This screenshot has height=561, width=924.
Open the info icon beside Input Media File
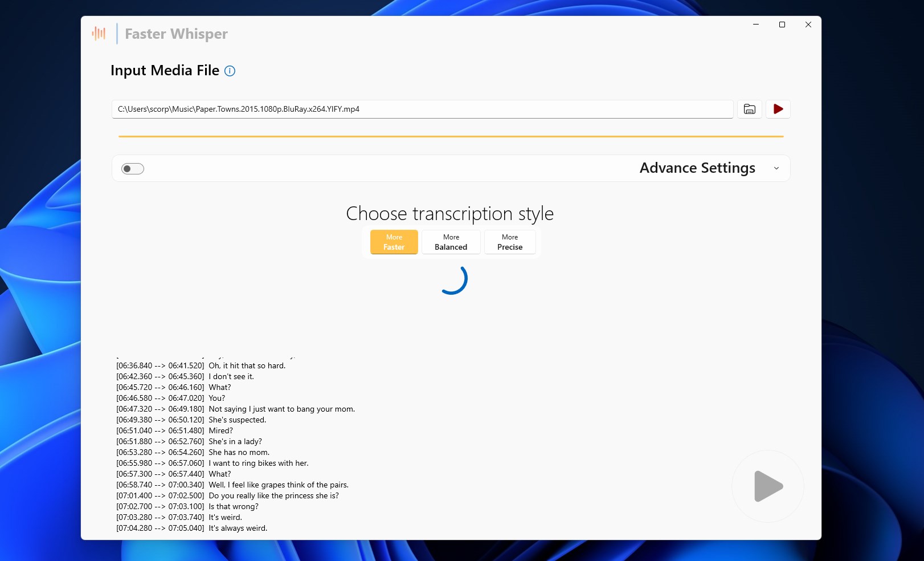tap(230, 71)
